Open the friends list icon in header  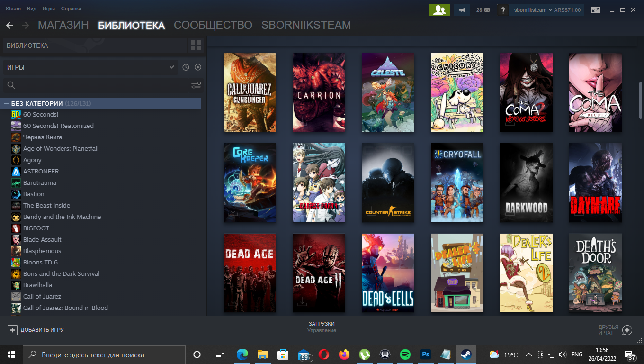tap(439, 10)
